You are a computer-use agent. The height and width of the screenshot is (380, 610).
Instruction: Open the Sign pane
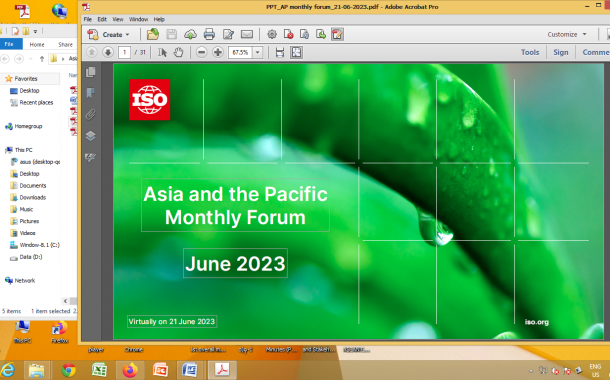pos(561,52)
